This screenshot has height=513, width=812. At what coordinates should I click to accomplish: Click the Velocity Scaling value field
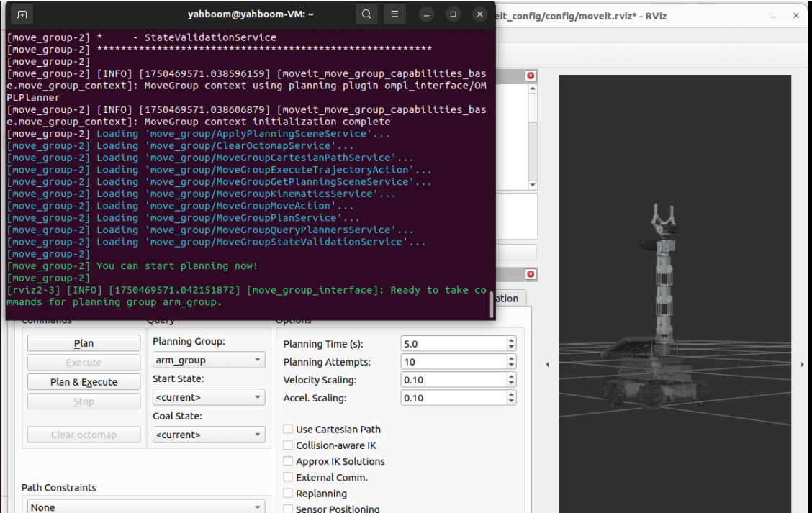coord(454,380)
